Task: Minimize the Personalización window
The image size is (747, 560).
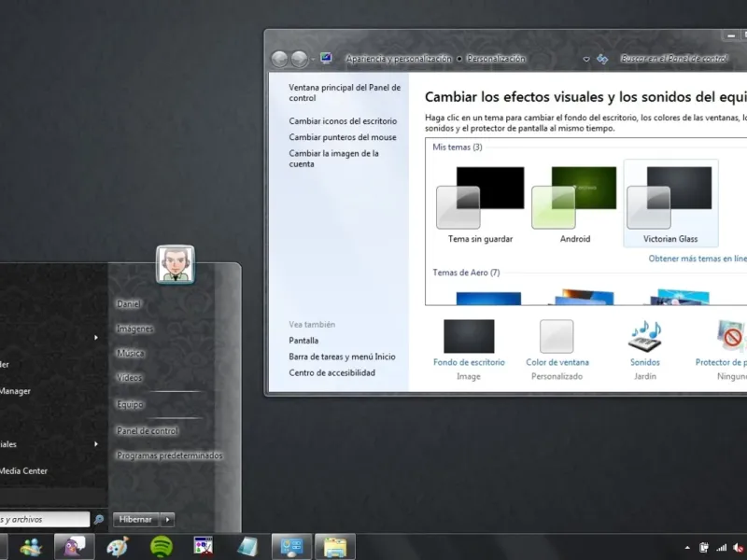Action: pyautogui.click(x=731, y=35)
